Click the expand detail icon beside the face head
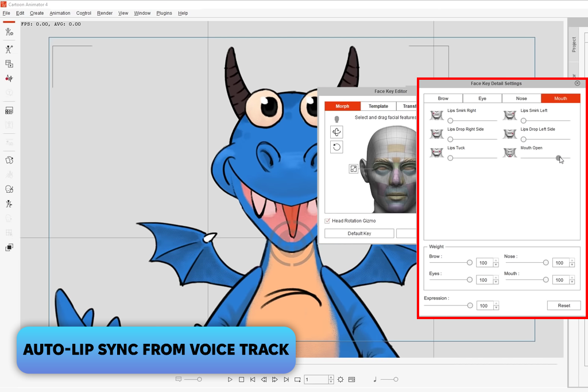Viewport: 588px width, 392px height. click(353, 169)
